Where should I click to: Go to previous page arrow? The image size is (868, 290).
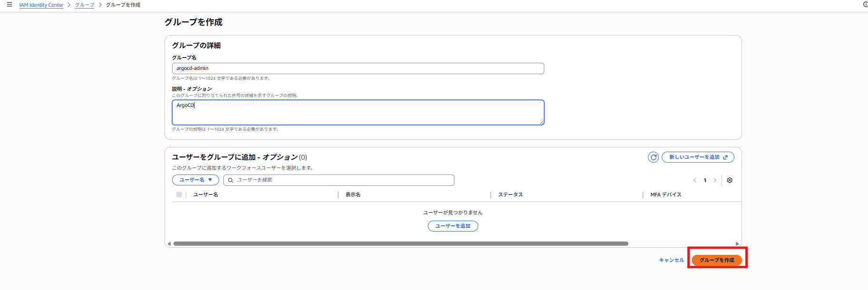[695, 180]
